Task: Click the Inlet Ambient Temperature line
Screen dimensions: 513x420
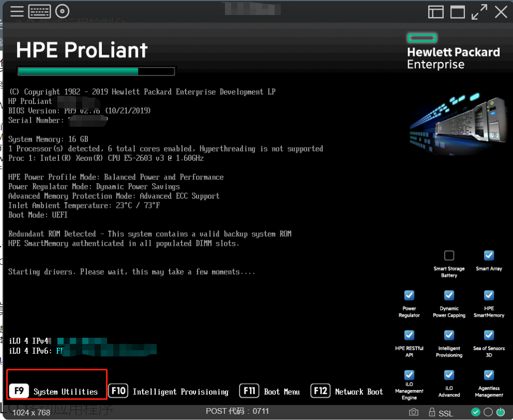Action: [84, 205]
